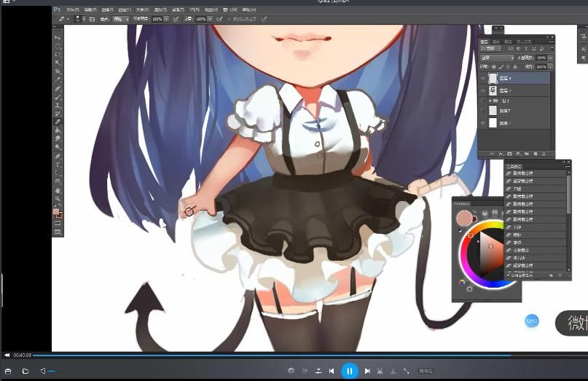
Task: Select the Hand tool
Action: click(x=58, y=190)
